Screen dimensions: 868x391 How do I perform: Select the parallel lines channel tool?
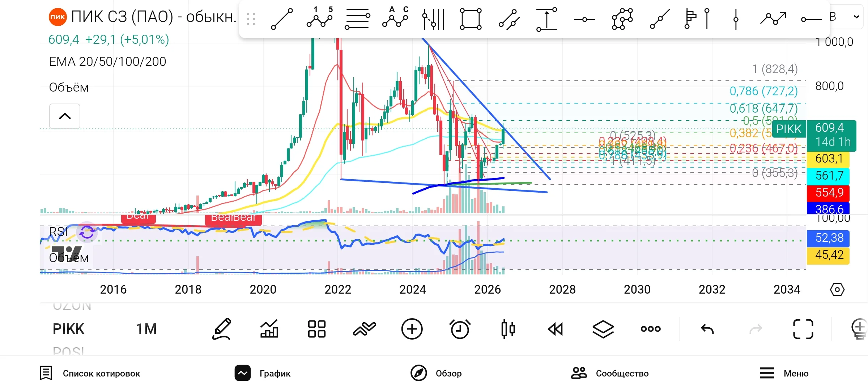[x=357, y=19]
